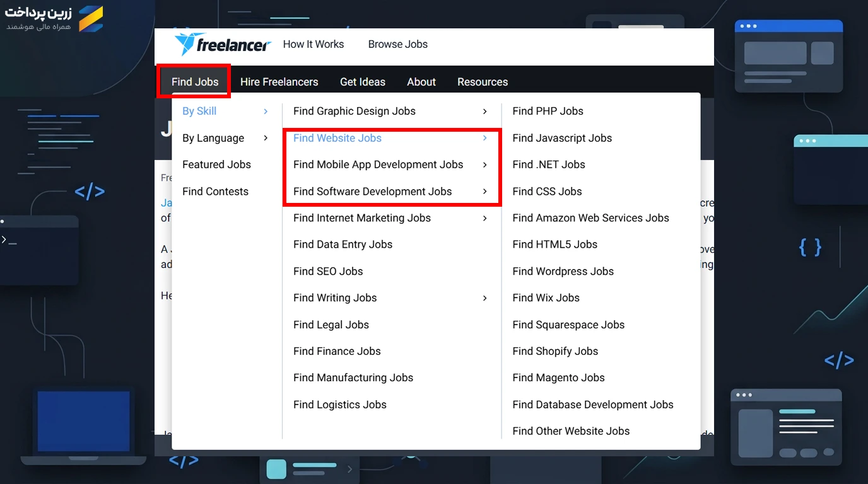Open Find Amazon Web Services Jobs
868x484 pixels.
[591, 218]
